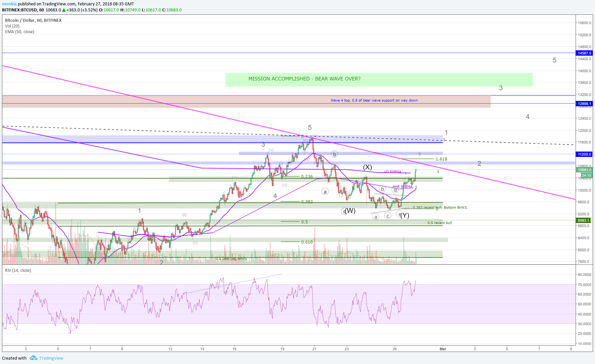Click the TradingView logo icon

(33, 358)
